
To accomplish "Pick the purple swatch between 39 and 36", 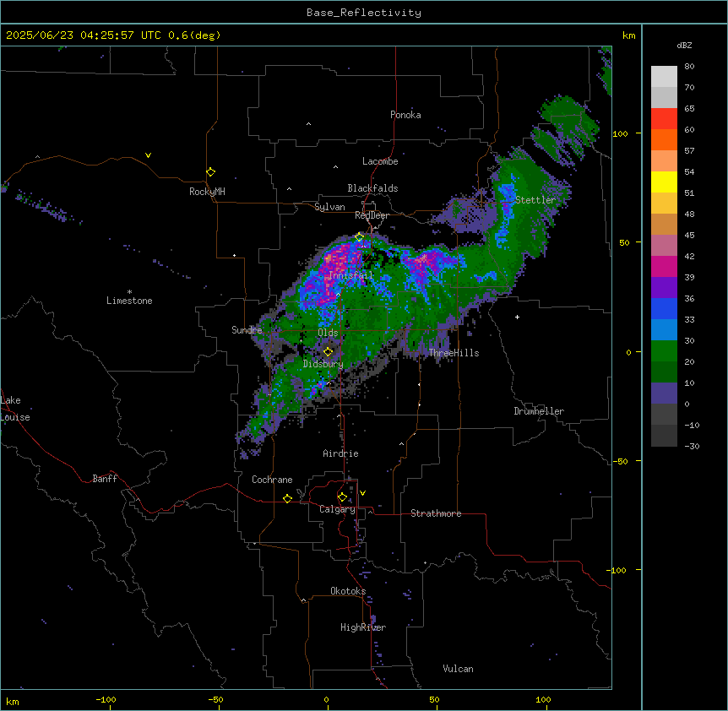I will click(x=664, y=288).
